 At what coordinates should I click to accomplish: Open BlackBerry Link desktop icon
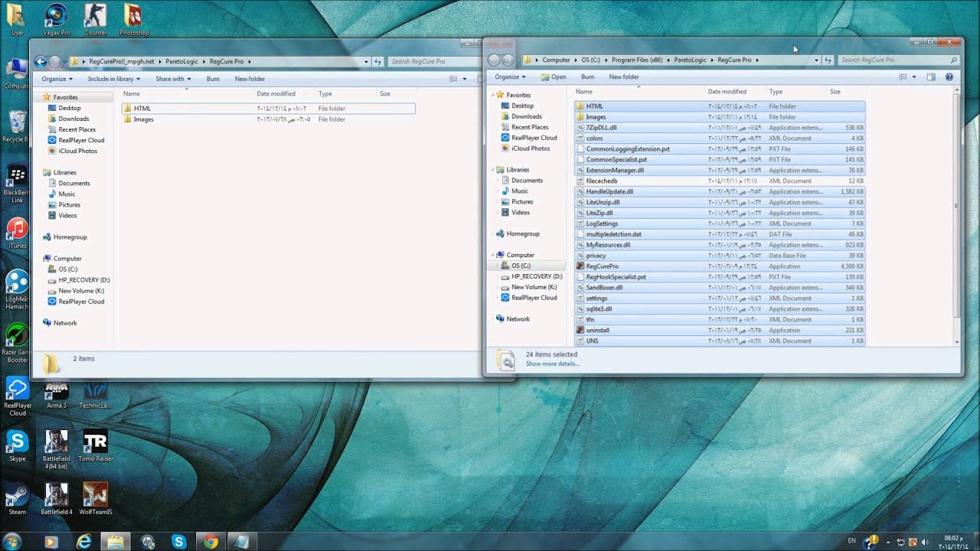17,184
